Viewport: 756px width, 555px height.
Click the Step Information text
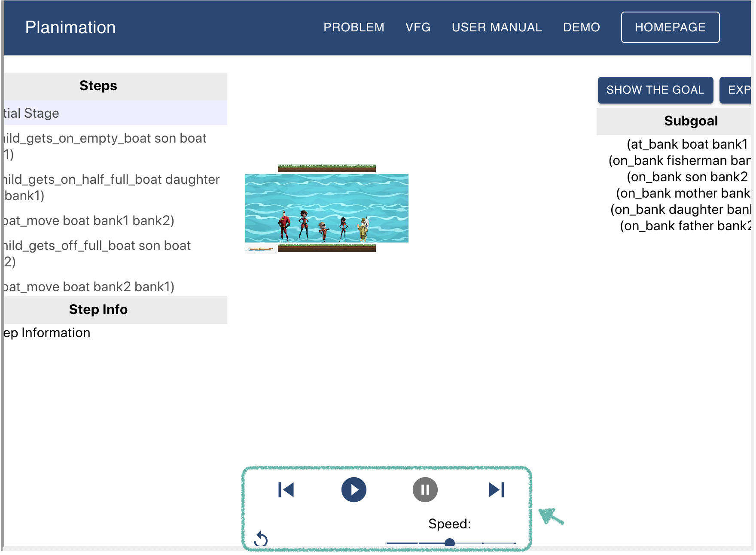pos(47,333)
